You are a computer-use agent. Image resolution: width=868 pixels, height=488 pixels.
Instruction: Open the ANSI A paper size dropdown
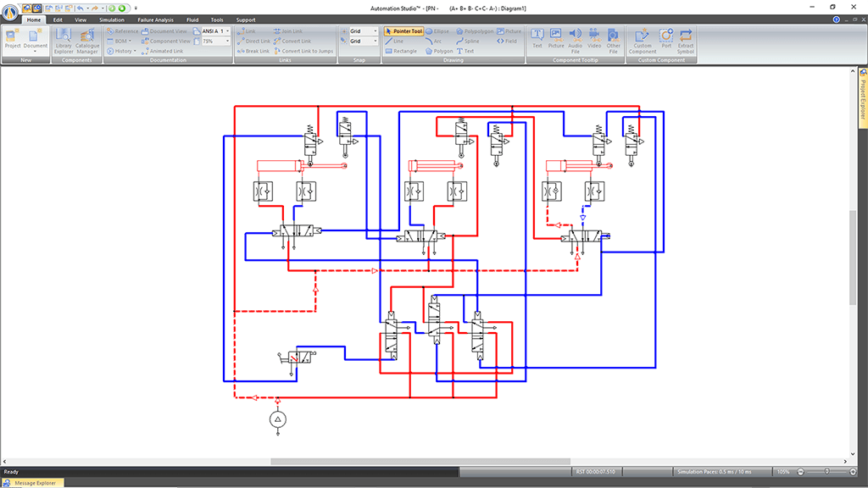pyautogui.click(x=228, y=31)
